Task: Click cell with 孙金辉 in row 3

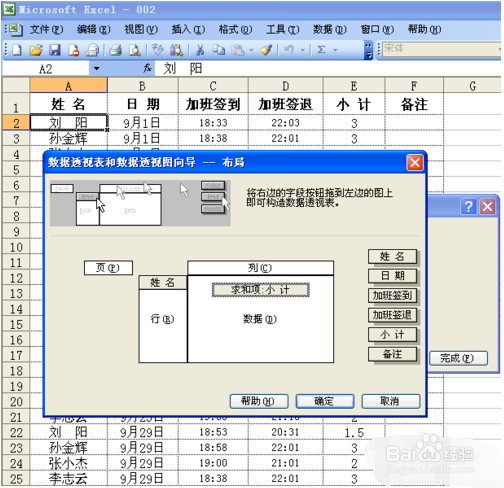Action: pos(69,138)
